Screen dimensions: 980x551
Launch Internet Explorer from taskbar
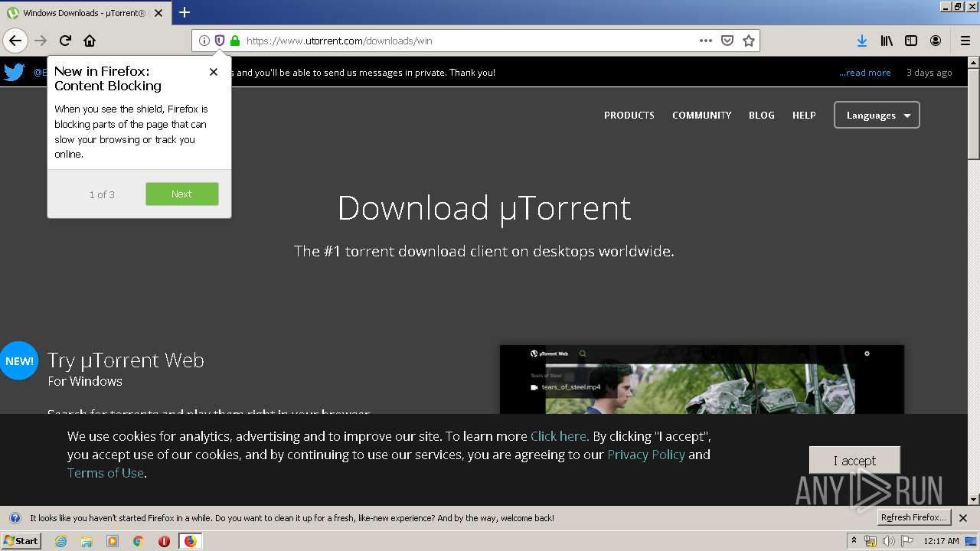click(x=60, y=541)
